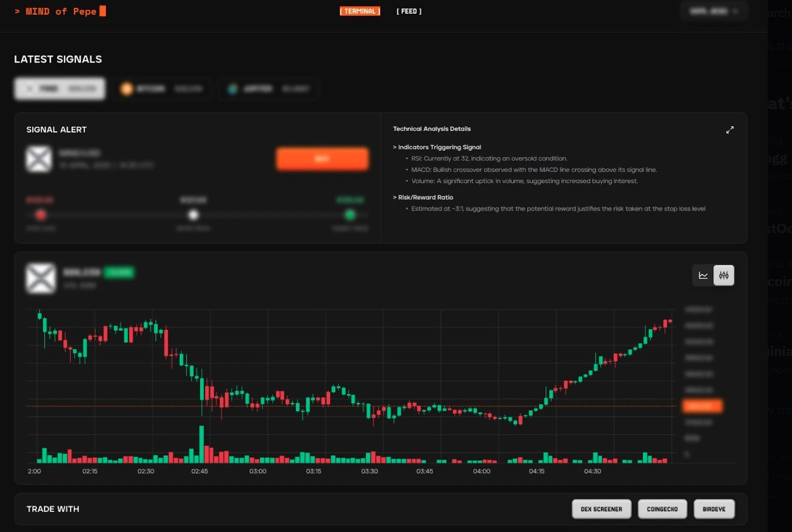This screenshot has width=792, height=532.
Task: Switch to the TERMINAL tab
Action: point(360,11)
